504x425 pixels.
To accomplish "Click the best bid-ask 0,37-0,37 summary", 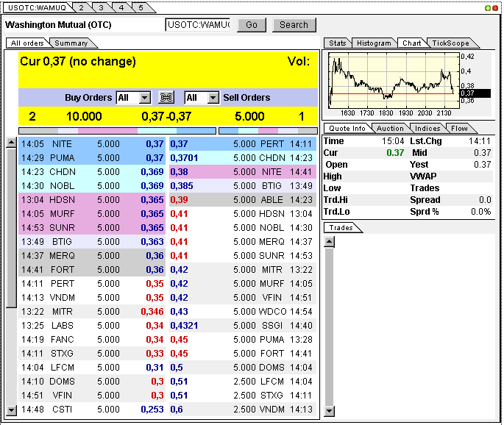I will pyautogui.click(x=166, y=116).
